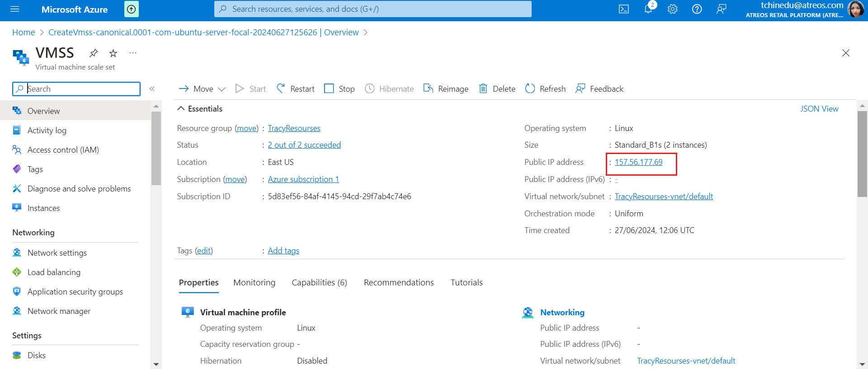Image resolution: width=868 pixels, height=369 pixels.
Task: Collapse the Essentials section
Action: [x=181, y=109]
